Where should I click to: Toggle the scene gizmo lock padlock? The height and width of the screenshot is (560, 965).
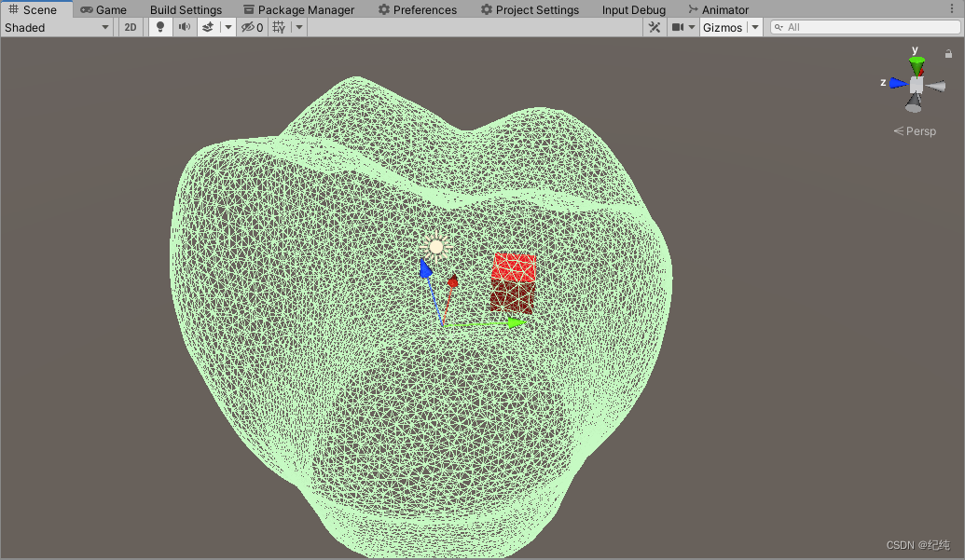click(948, 54)
